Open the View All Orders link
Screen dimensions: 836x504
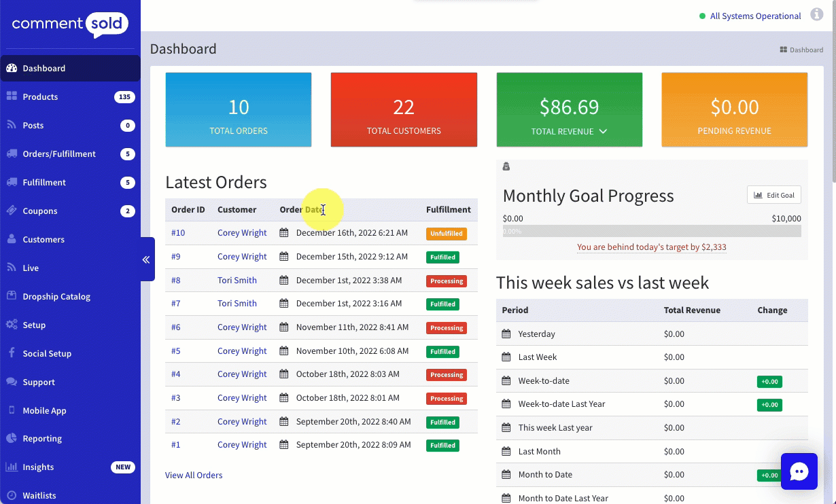point(194,475)
